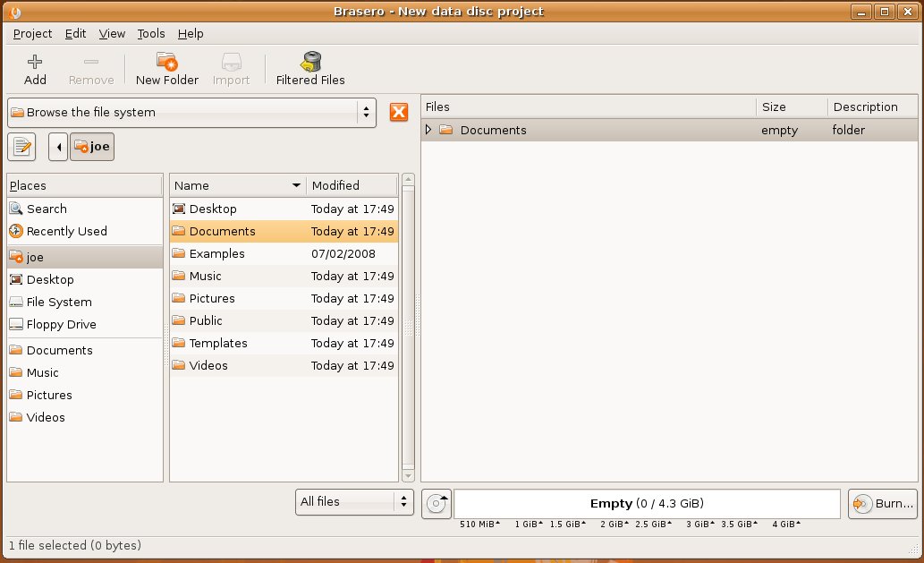Open the Project menu
Screen dimensions: 924x563
[32, 34]
